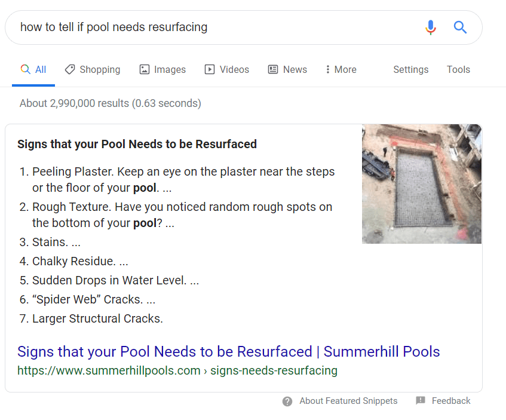Open the Summerhill Pools blue title link
The width and height of the screenshot is (506, 420).
pos(228,351)
